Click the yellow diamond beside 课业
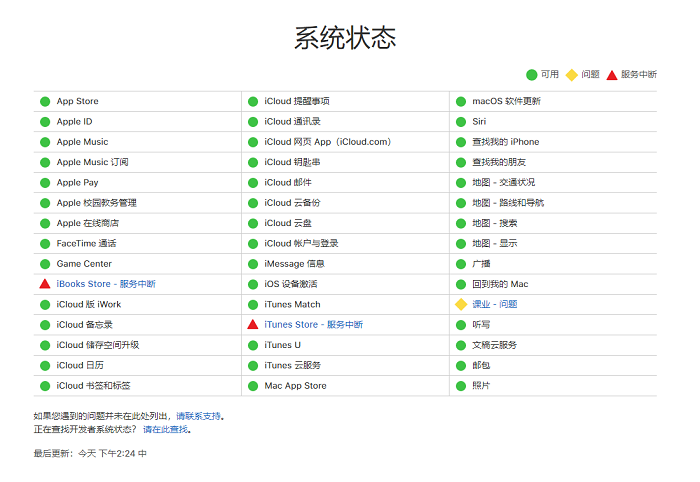The image size is (700, 482). 461,304
